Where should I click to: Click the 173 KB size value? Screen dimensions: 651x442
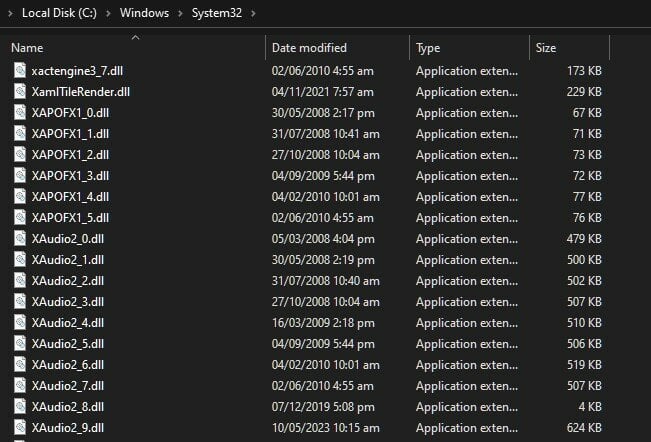click(x=584, y=71)
